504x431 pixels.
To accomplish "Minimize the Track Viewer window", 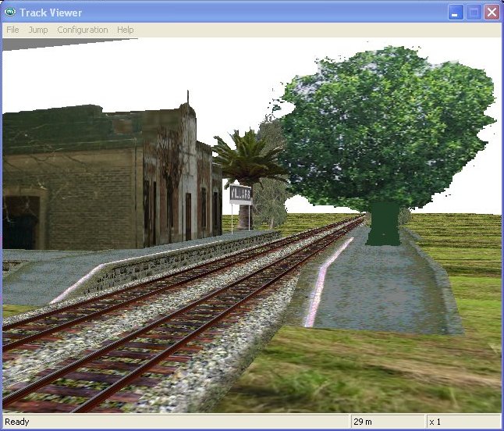I will [456, 12].
